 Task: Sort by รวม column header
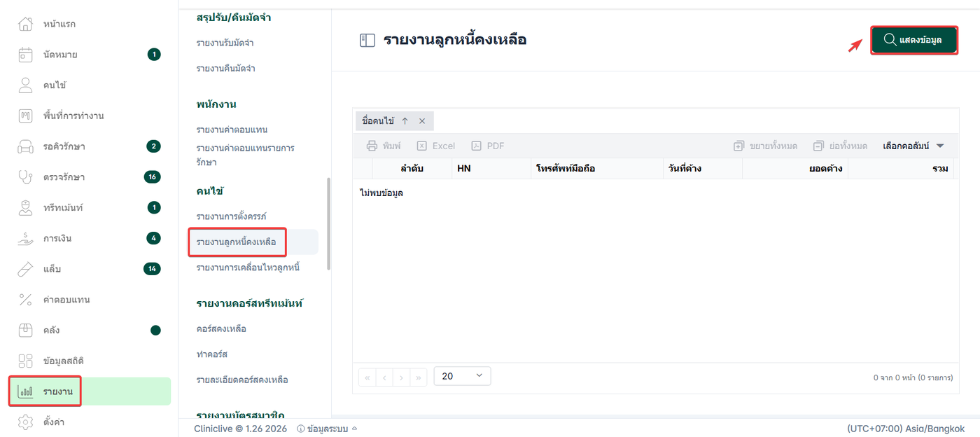[x=901, y=169]
